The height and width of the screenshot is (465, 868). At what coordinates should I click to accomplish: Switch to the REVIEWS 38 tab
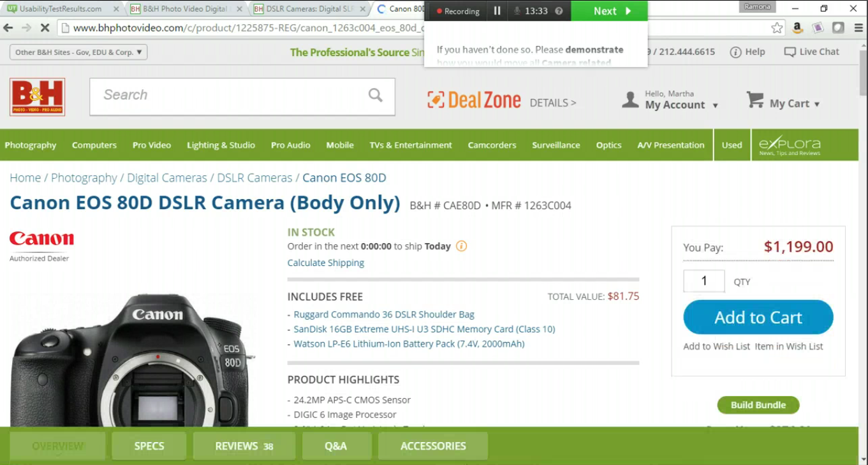[244, 446]
